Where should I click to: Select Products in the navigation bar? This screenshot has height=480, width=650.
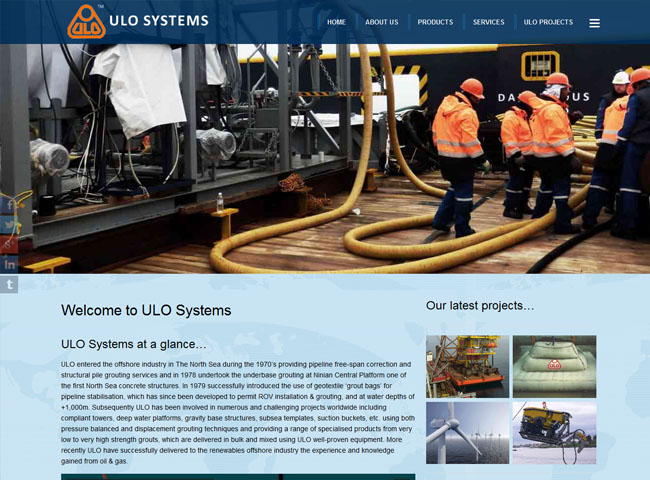tap(435, 22)
